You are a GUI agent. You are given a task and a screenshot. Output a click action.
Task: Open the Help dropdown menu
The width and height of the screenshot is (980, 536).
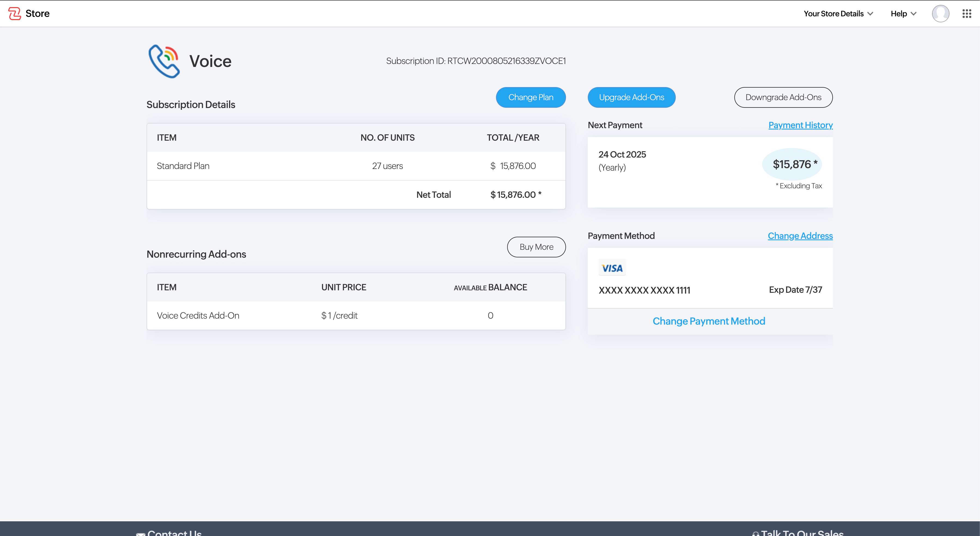(x=903, y=14)
